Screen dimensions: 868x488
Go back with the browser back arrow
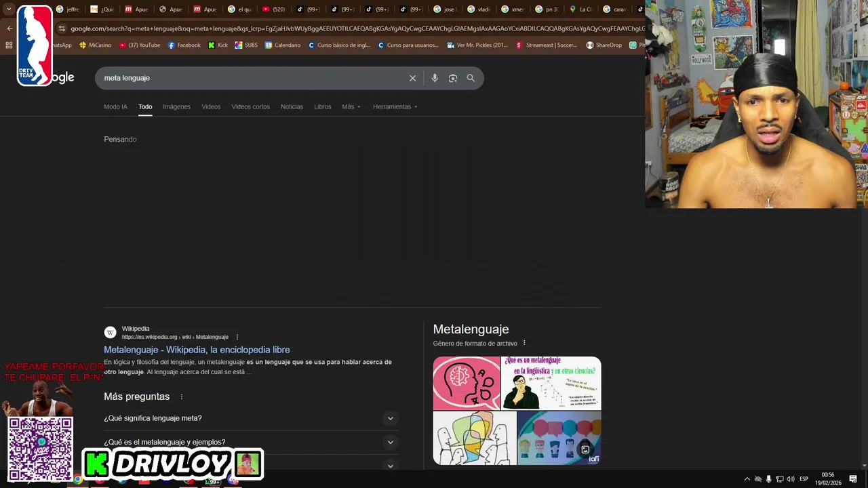coord(9,28)
